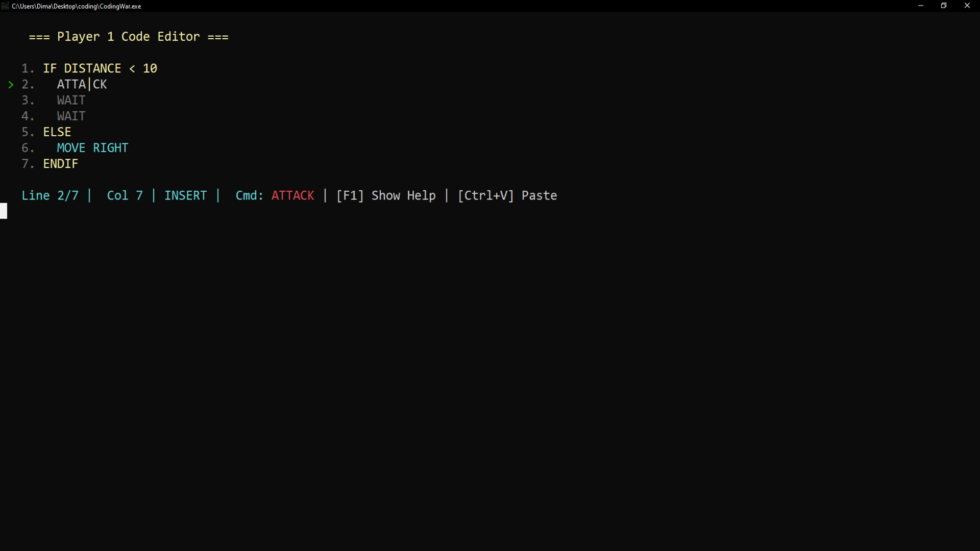This screenshot has height=551, width=980.
Task: Click the 'Line 2/7' status indicator
Action: pyautogui.click(x=50, y=195)
